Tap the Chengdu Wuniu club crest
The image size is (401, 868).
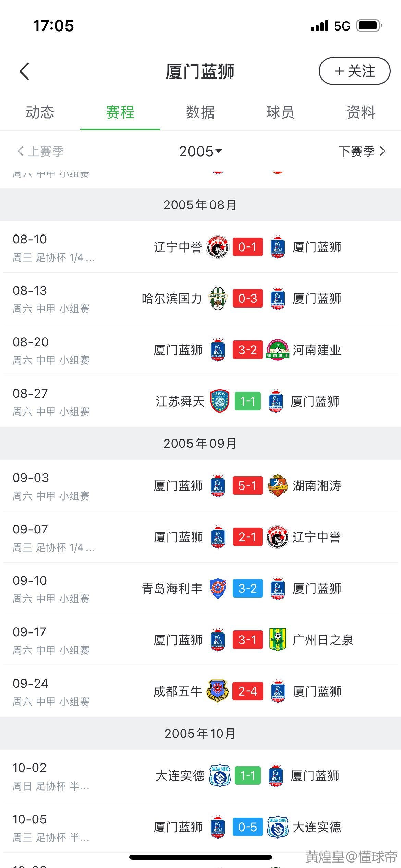coord(218,691)
